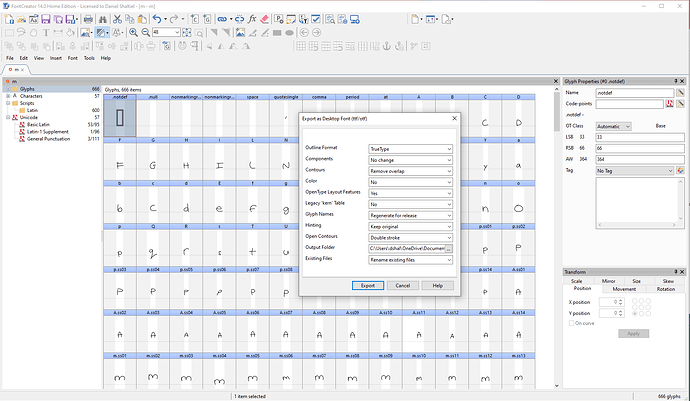Open the Font menu
This screenshot has height=401, width=690.
point(73,58)
